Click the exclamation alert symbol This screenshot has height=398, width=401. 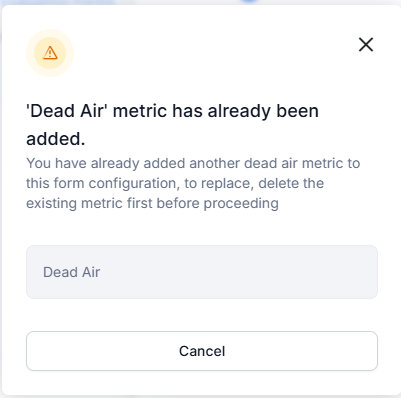coord(50,53)
